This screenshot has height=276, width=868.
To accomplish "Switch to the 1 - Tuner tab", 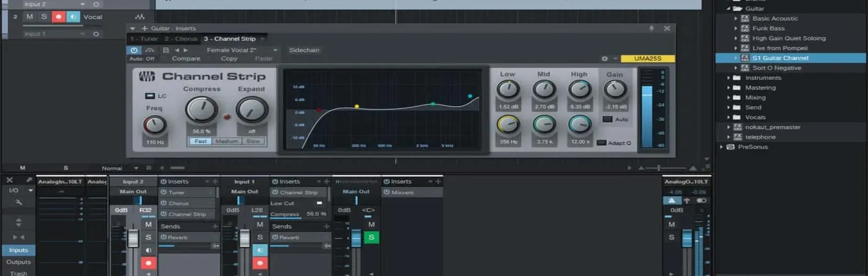I will pos(144,39).
